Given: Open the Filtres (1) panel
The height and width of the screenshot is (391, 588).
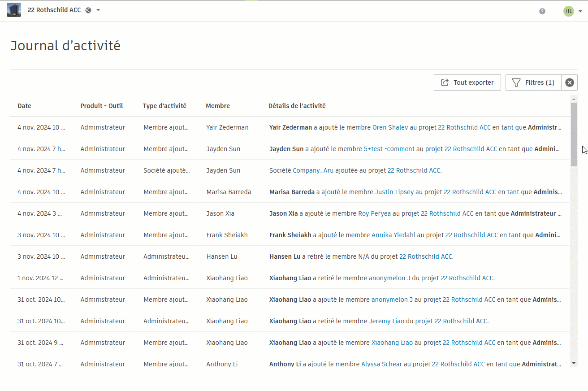Looking at the screenshot, I should tap(533, 83).
